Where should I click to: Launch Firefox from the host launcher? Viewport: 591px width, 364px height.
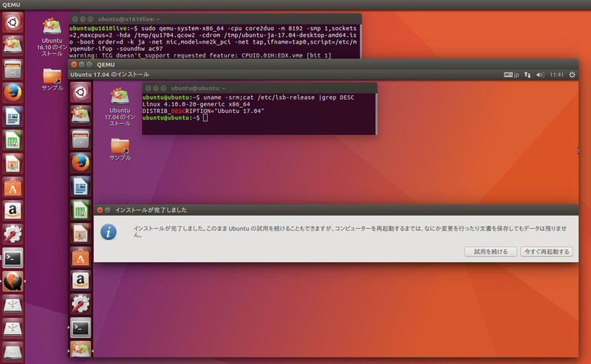tap(13, 93)
